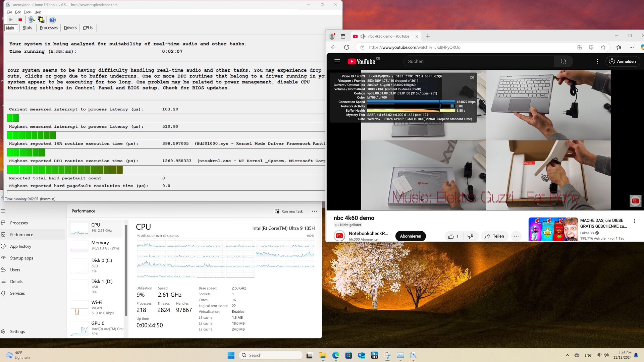Select the GPU 0 performance entry

(96, 328)
